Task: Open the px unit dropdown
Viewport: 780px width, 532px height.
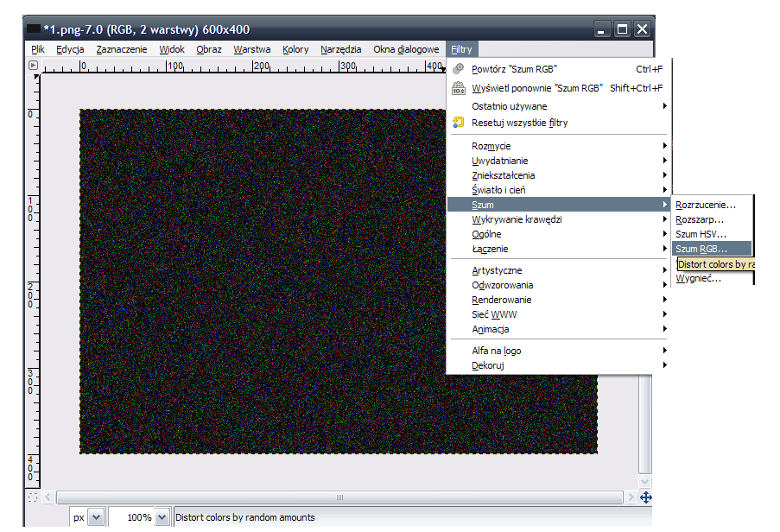Action: click(96, 517)
